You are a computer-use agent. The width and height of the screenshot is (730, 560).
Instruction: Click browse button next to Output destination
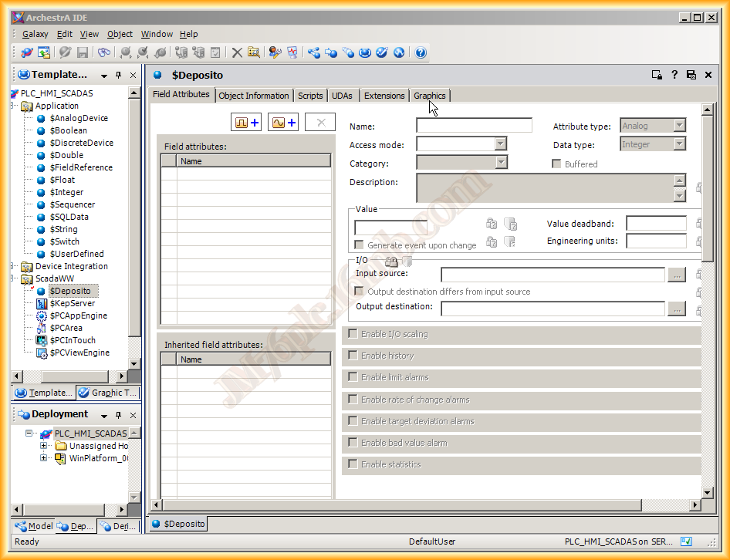click(676, 309)
